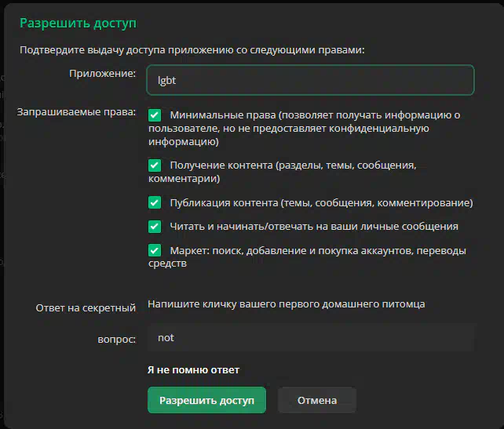The image size is (504, 429).
Task: Click the Читать и начинать label text
Action: (314, 227)
